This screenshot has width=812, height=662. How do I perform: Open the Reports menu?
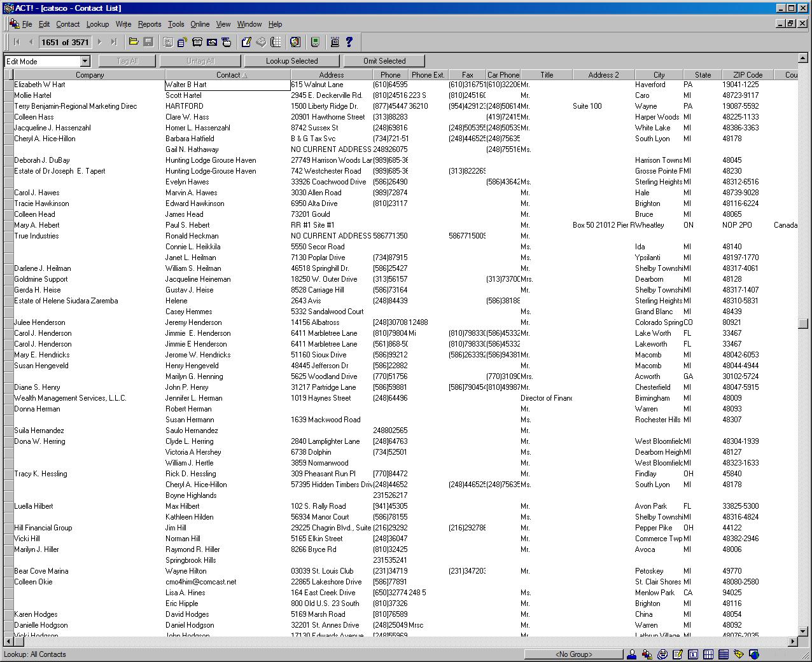pyautogui.click(x=150, y=24)
